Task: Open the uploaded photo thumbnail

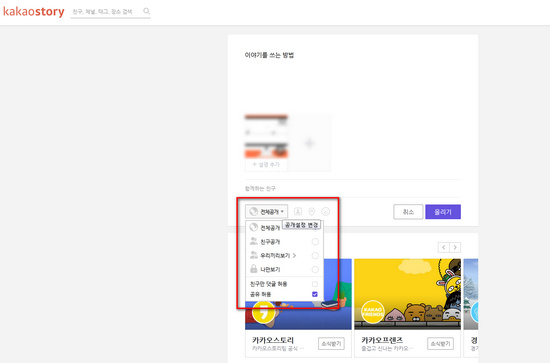Action: point(266,136)
